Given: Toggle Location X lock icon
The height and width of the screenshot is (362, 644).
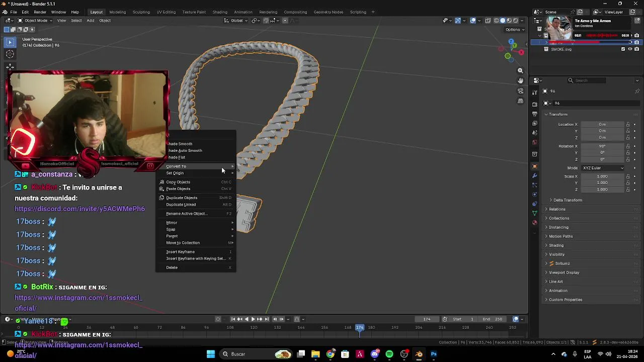Looking at the screenshot, I should click(x=628, y=124).
